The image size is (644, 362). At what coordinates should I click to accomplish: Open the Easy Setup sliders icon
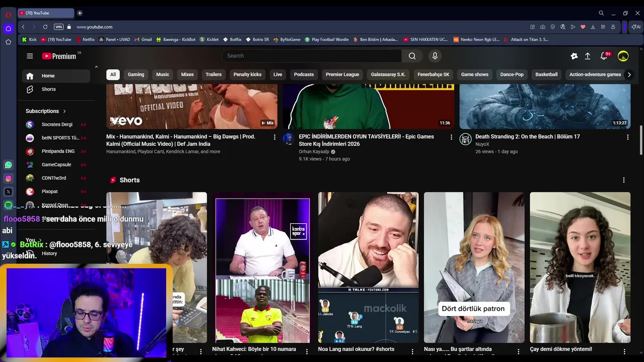[x=603, y=27]
